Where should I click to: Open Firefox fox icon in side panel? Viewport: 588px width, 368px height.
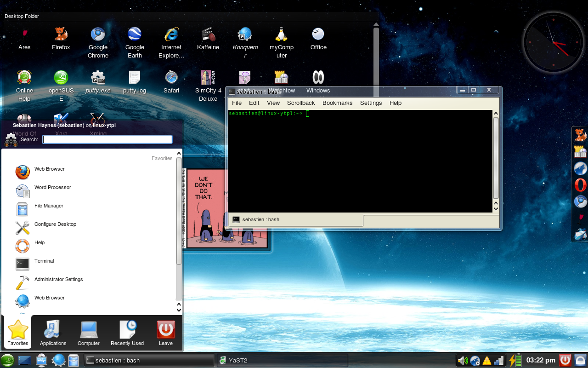[581, 135]
